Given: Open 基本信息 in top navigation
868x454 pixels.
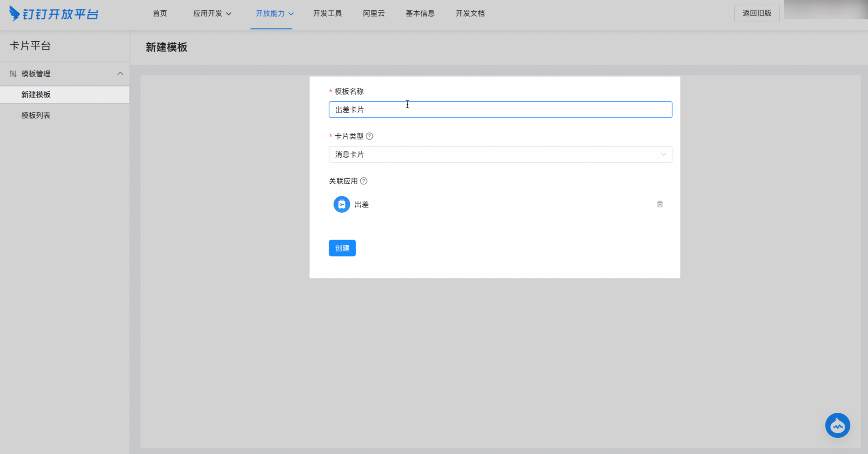Looking at the screenshot, I should 420,14.
